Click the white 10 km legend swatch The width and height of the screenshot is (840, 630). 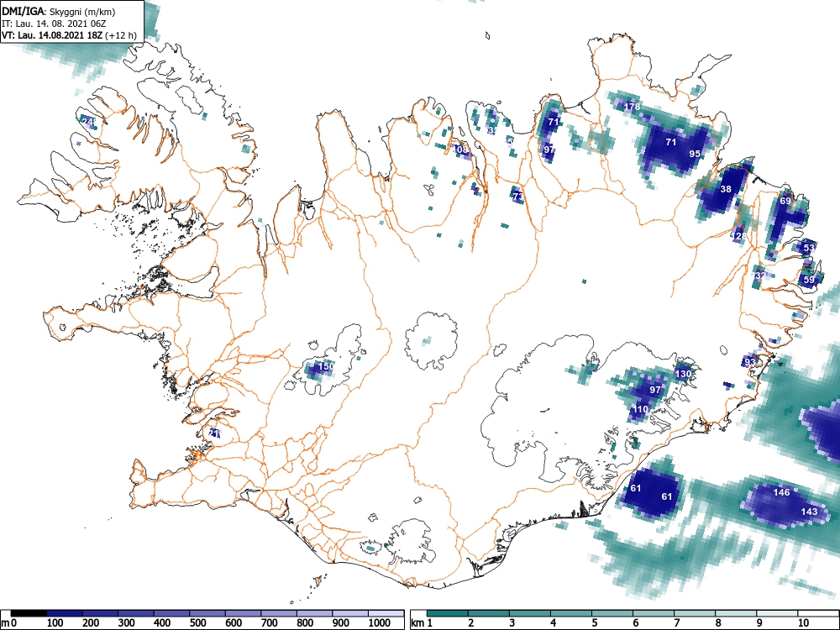click(x=818, y=613)
